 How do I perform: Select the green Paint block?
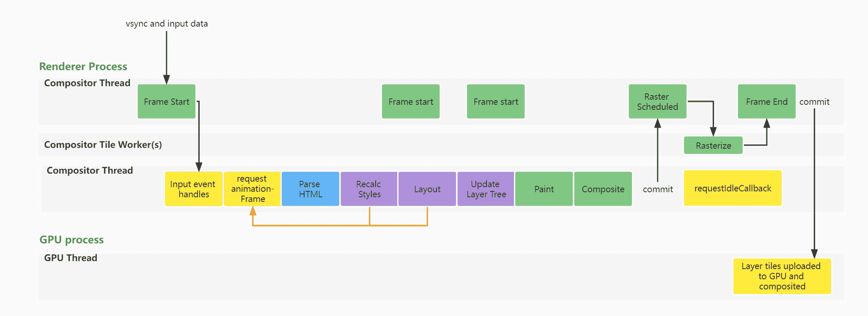coord(544,189)
